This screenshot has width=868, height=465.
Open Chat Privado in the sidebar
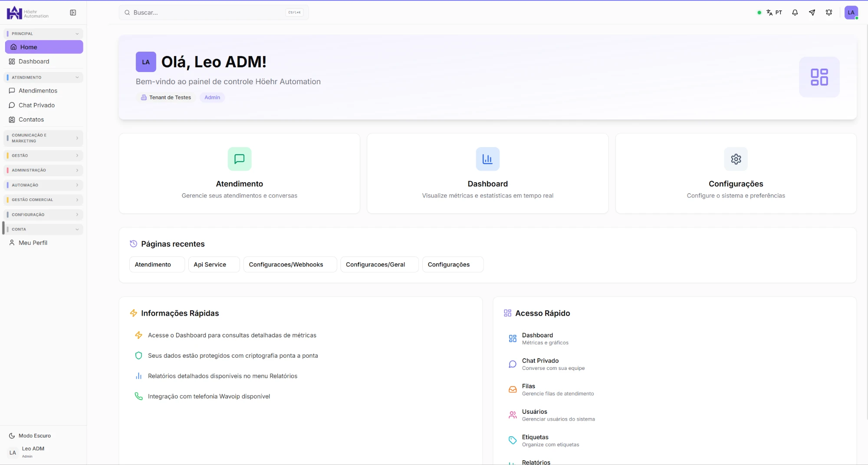tap(44, 105)
